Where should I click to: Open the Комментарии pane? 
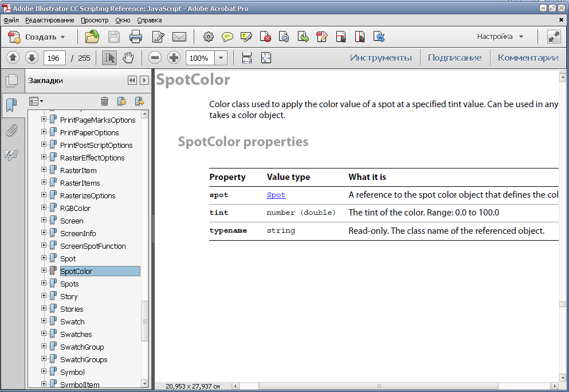click(x=528, y=58)
